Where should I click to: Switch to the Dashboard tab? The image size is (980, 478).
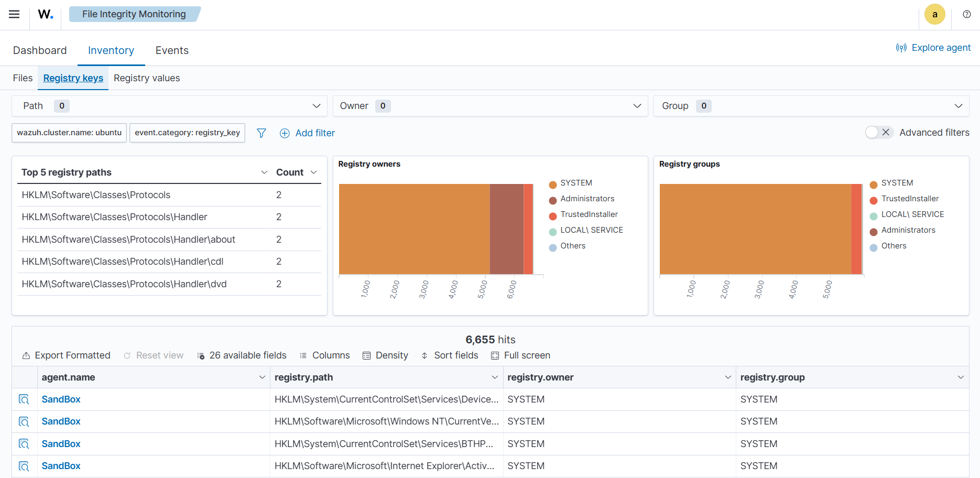tap(40, 50)
